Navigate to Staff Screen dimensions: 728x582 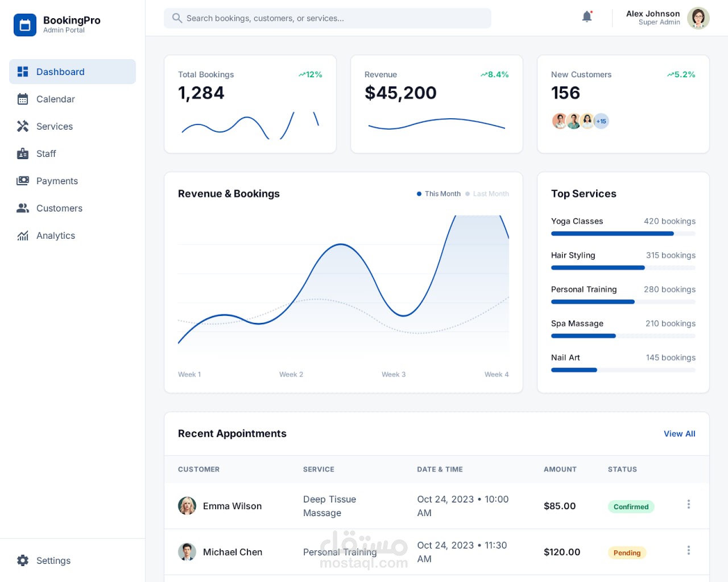point(72,153)
